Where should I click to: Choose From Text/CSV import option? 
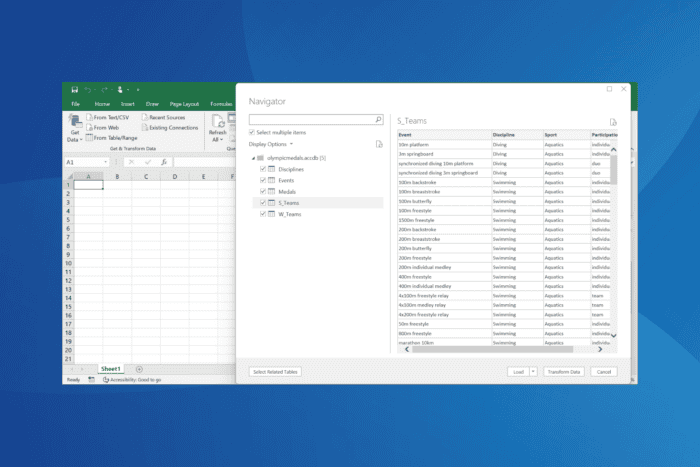coord(108,117)
